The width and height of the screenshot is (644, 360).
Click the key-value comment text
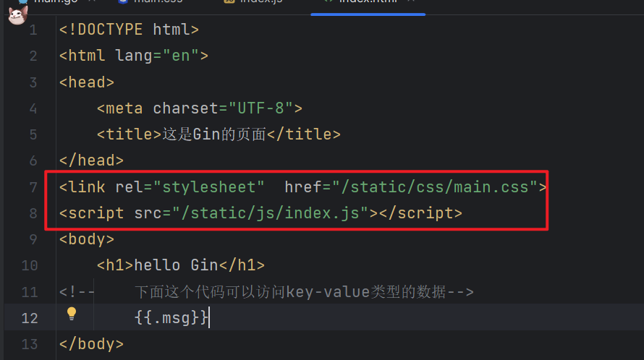[x=290, y=292]
